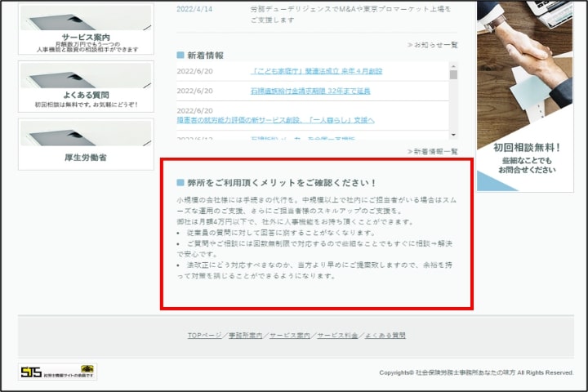Select よくある質問 in footer menu
This screenshot has height=392, width=588.
(x=385, y=336)
